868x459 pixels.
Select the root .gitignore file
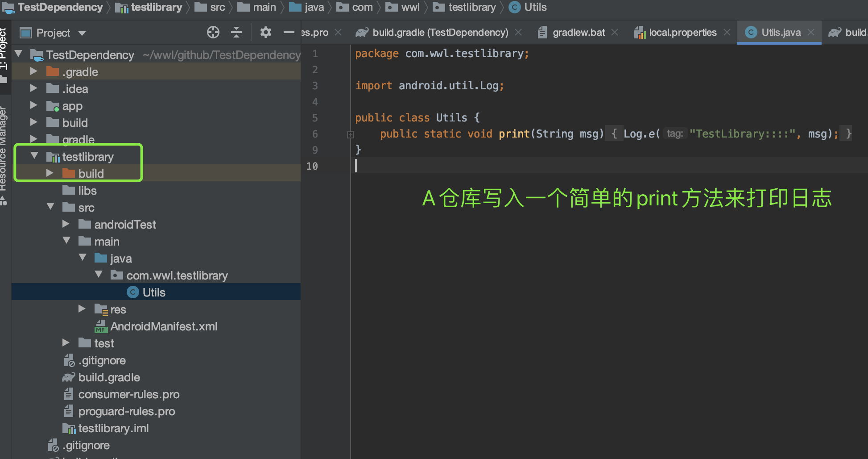click(86, 445)
